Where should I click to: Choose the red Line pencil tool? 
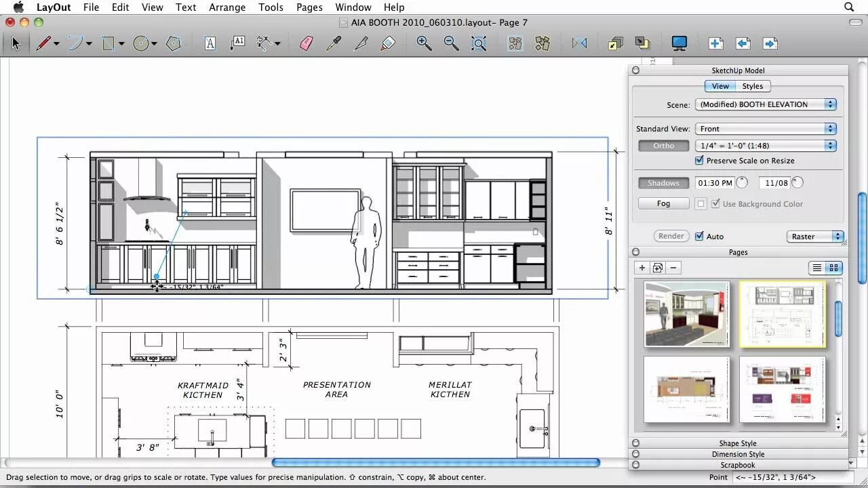tap(44, 43)
